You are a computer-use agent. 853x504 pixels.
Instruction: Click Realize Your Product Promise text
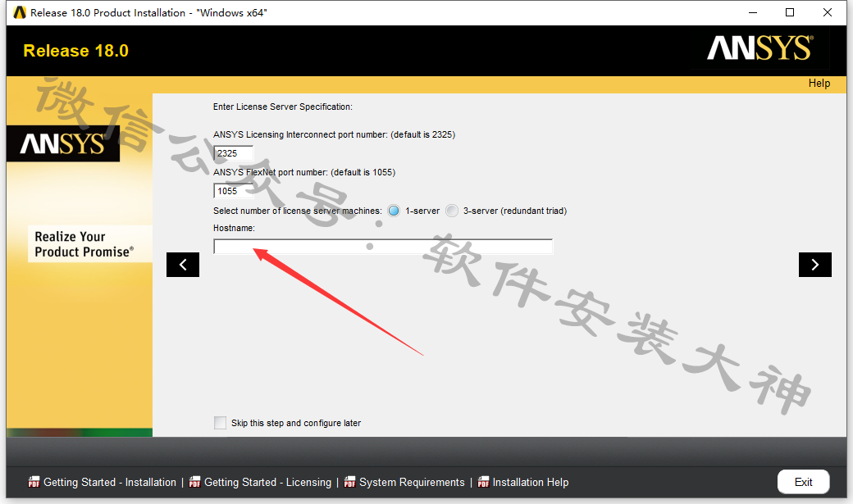tap(84, 244)
